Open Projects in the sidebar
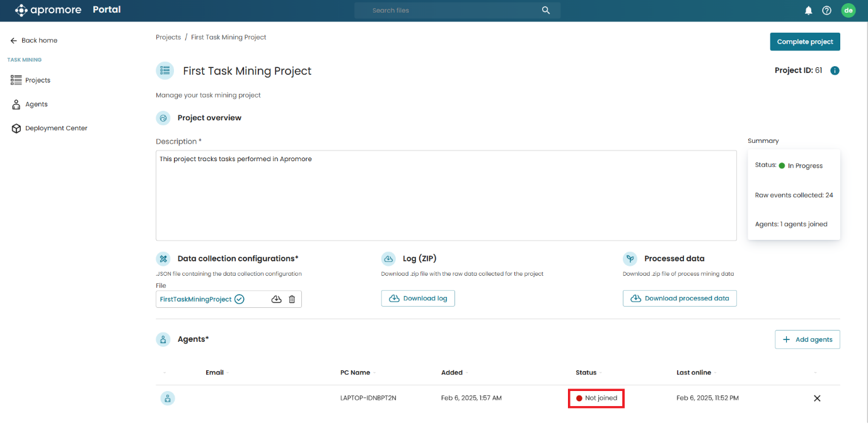 click(x=37, y=80)
